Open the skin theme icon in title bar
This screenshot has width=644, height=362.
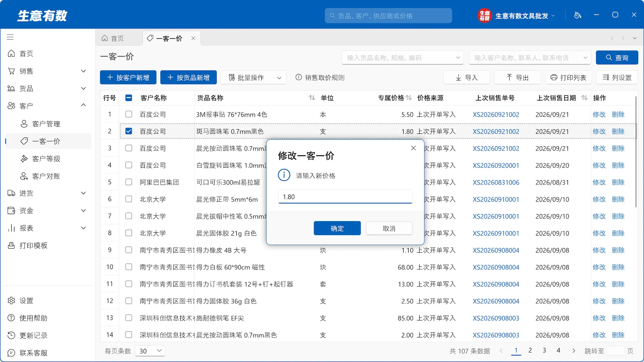(578, 15)
